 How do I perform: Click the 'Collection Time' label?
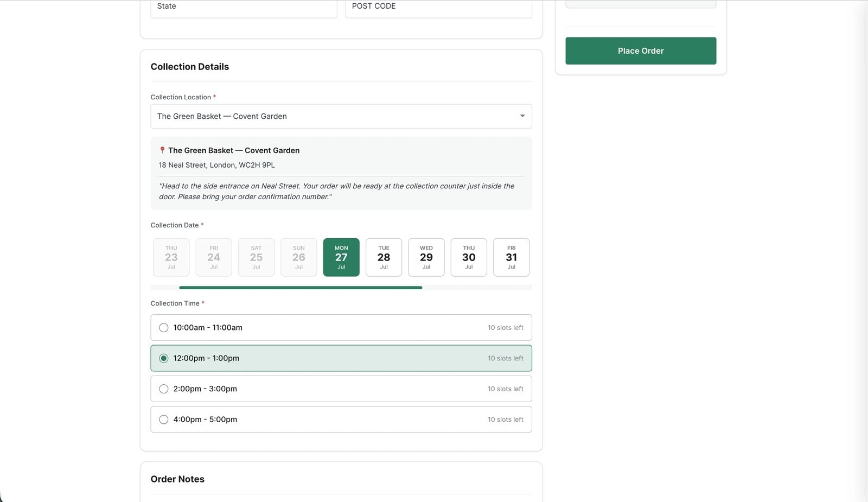point(175,303)
